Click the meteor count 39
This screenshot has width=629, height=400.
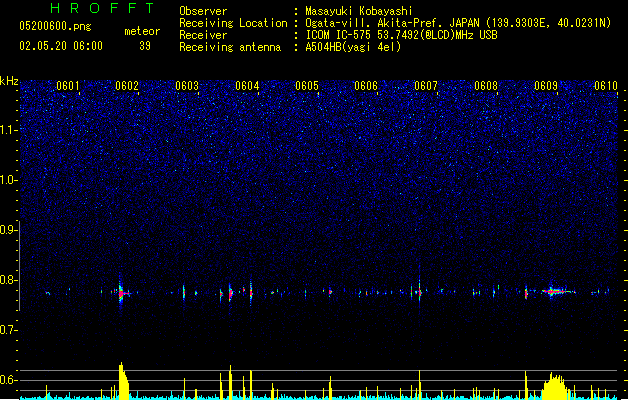[x=145, y=46]
